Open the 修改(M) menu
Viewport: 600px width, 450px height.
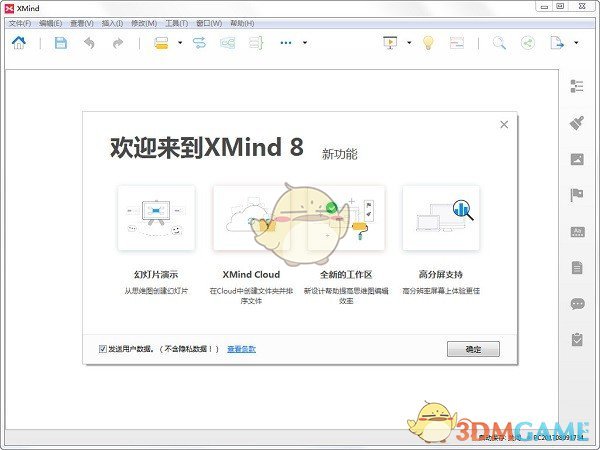144,23
